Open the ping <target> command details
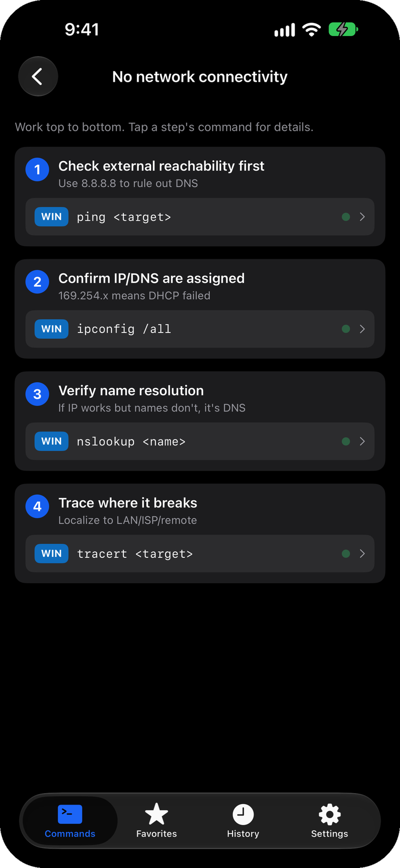The height and width of the screenshot is (868, 400). 200,217
